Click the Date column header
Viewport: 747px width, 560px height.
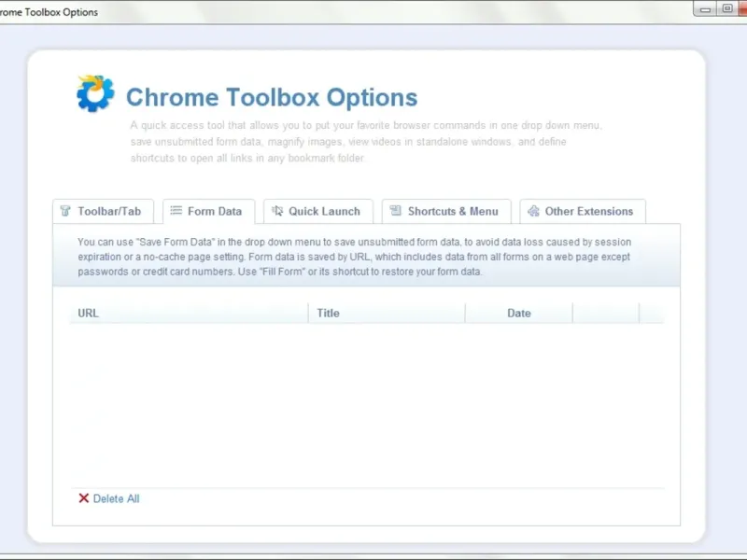(x=519, y=314)
